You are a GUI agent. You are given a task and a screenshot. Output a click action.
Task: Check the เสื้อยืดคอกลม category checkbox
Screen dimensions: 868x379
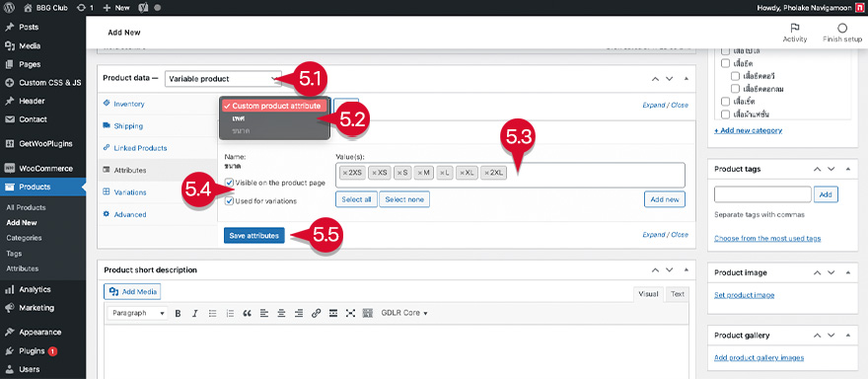point(735,89)
